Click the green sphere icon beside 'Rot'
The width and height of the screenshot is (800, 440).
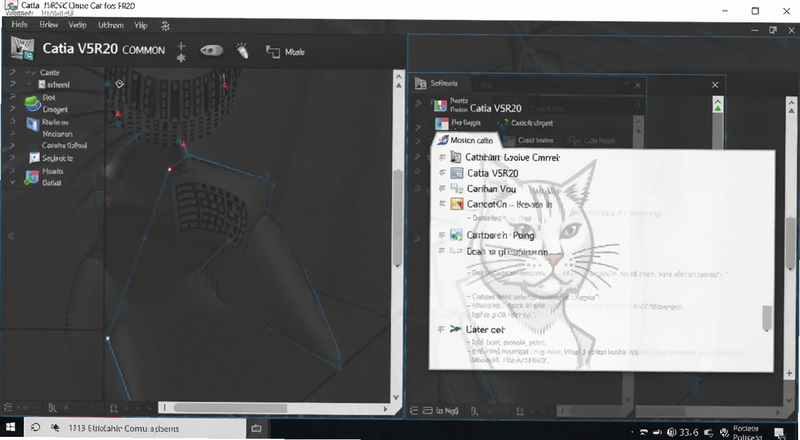33,103
